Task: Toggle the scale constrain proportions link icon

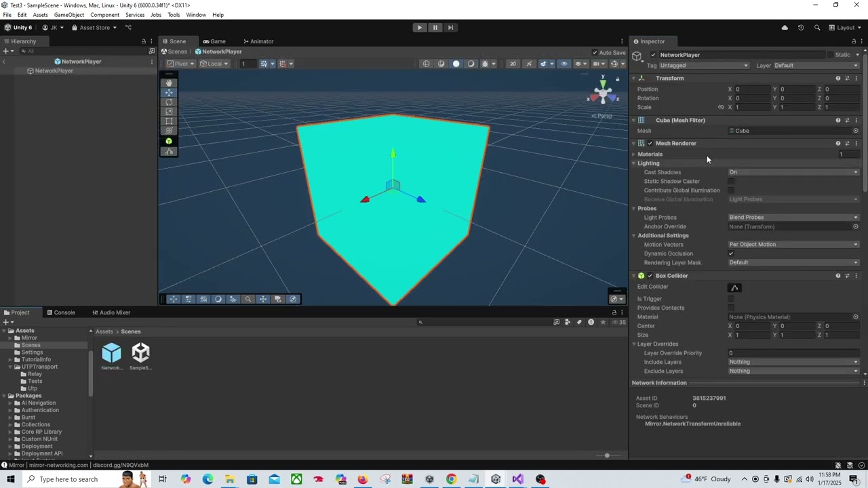Action: [x=721, y=107]
